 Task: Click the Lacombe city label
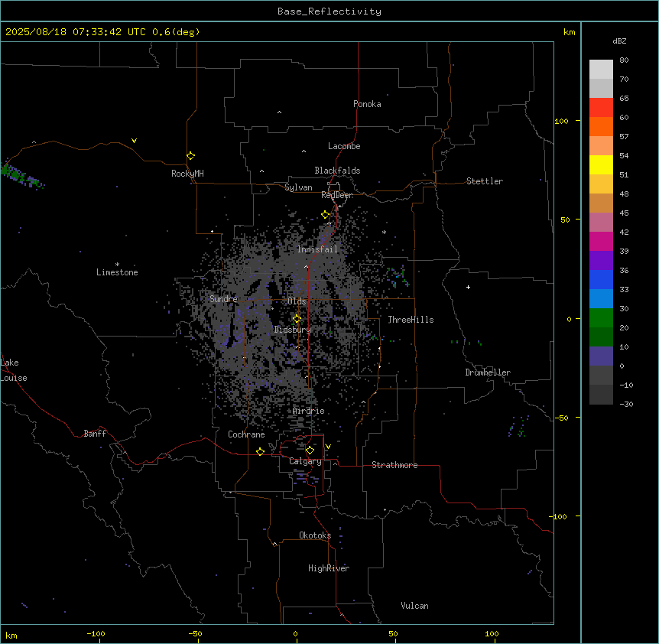click(344, 146)
